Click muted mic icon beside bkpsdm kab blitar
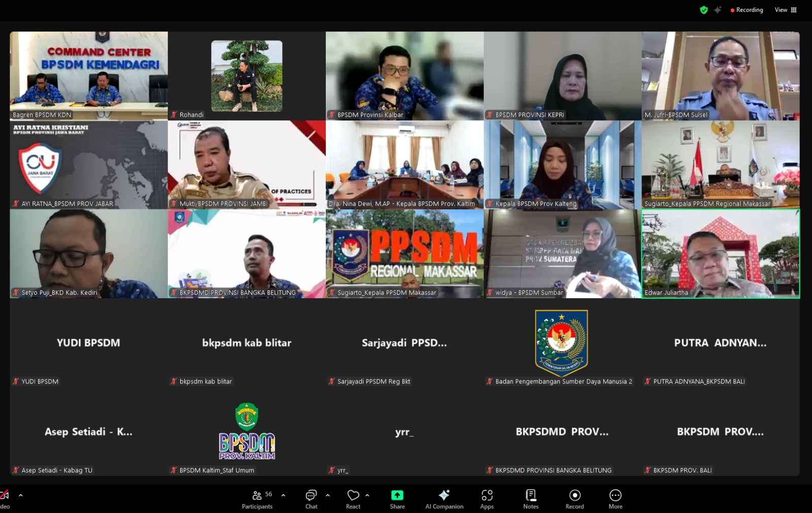This screenshot has width=812, height=513. (174, 381)
